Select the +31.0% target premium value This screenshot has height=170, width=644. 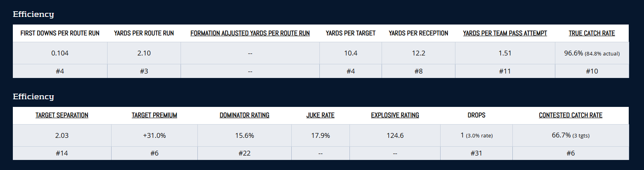[x=154, y=135]
